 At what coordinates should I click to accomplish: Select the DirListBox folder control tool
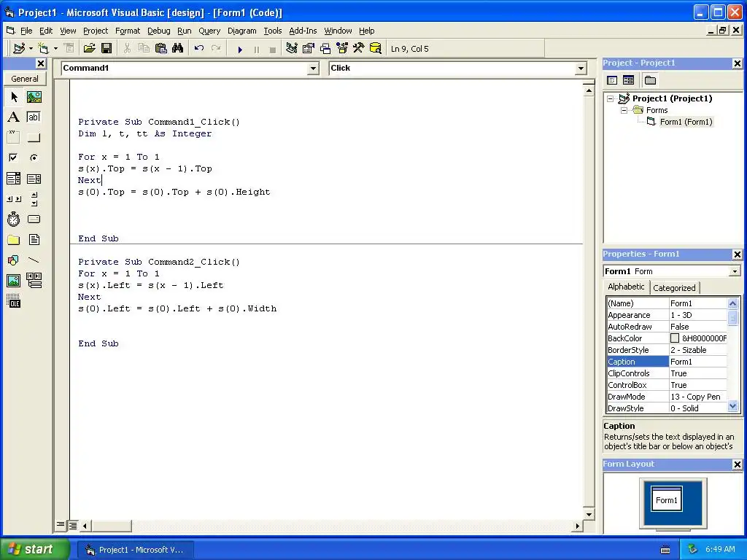tap(14, 239)
